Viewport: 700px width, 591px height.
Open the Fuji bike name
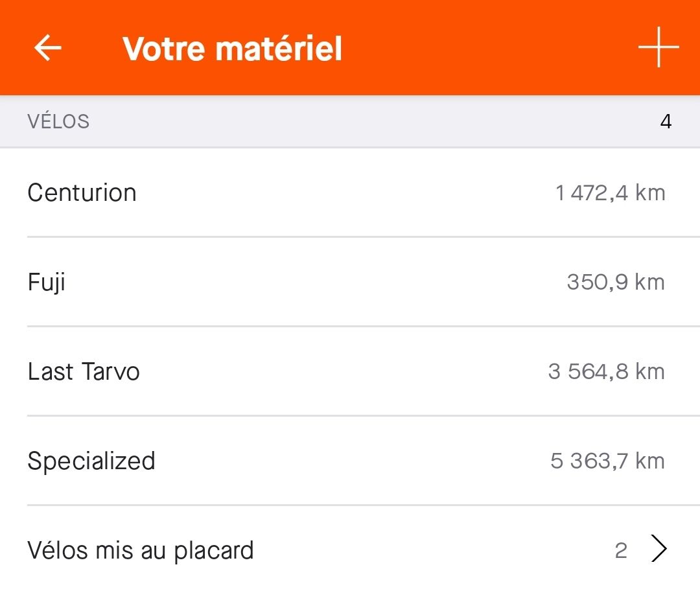(x=46, y=283)
